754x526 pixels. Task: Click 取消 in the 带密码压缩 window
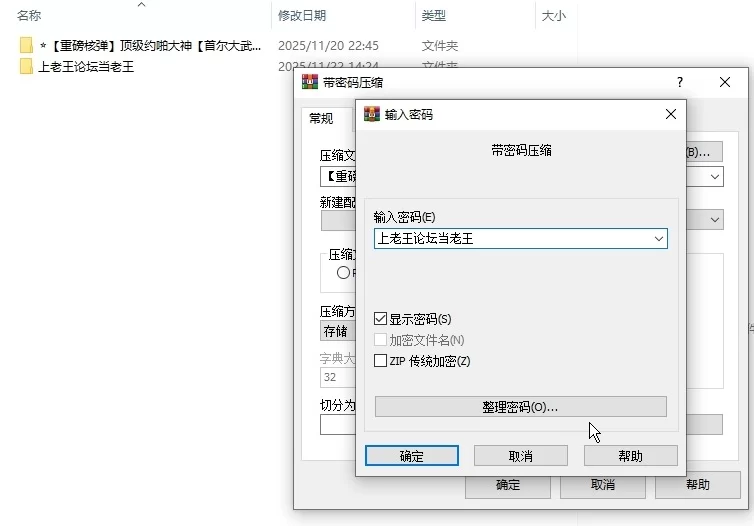pos(603,485)
